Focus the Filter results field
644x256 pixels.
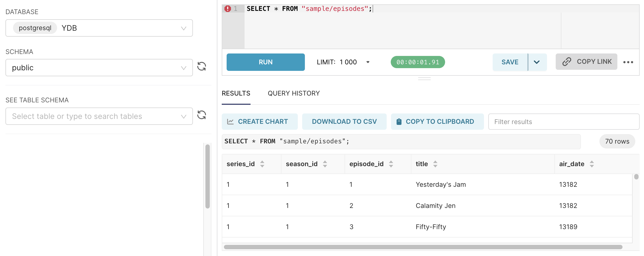(563, 122)
